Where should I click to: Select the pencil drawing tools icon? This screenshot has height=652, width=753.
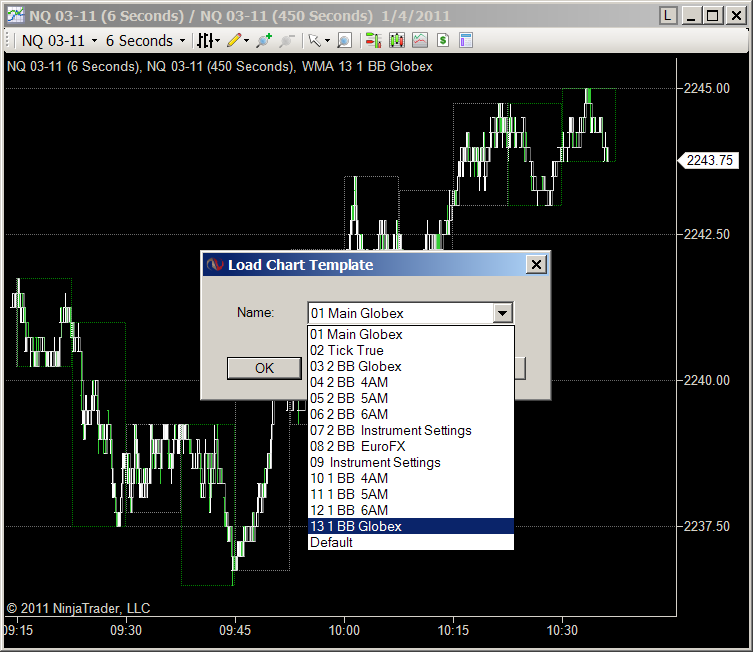[x=234, y=41]
